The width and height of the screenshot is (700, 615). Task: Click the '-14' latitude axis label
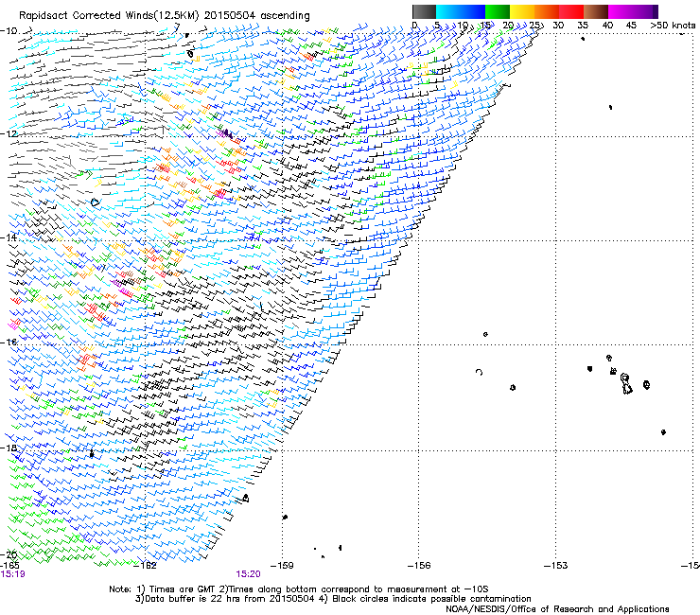(x=9, y=237)
